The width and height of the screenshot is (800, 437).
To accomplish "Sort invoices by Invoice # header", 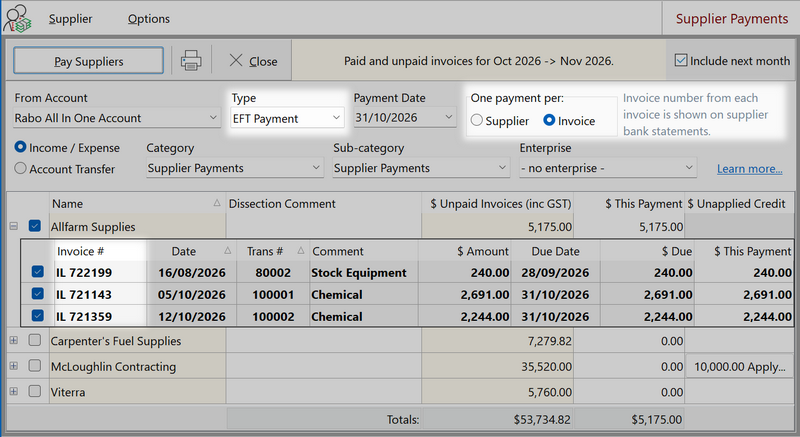I will click(100, 251).
